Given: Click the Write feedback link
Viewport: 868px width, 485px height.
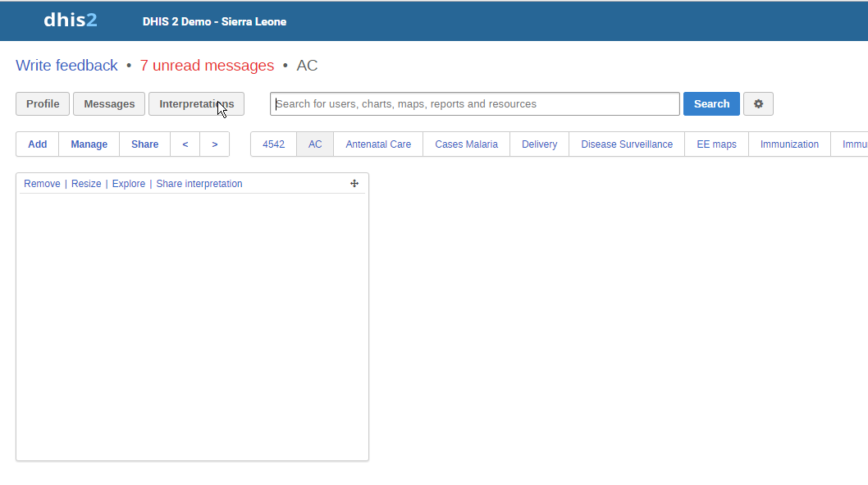Looking at the screenshot, I should coord(66,66).
